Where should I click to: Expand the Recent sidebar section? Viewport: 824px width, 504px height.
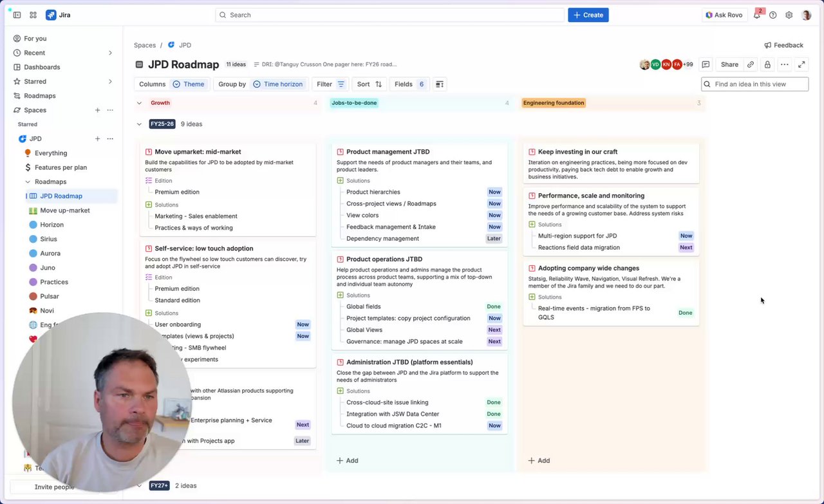click(x=110, y=53)
